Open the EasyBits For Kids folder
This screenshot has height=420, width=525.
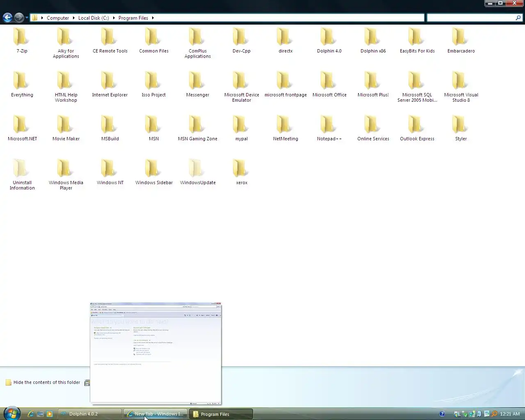pos(417,40)
